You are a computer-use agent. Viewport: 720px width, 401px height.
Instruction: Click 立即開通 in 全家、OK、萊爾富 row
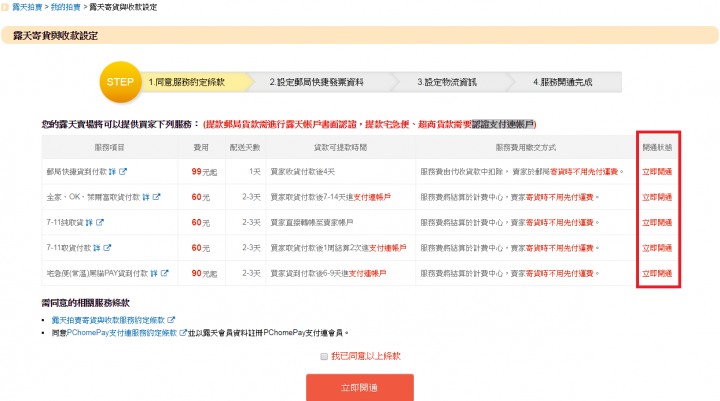coord(657,197)
